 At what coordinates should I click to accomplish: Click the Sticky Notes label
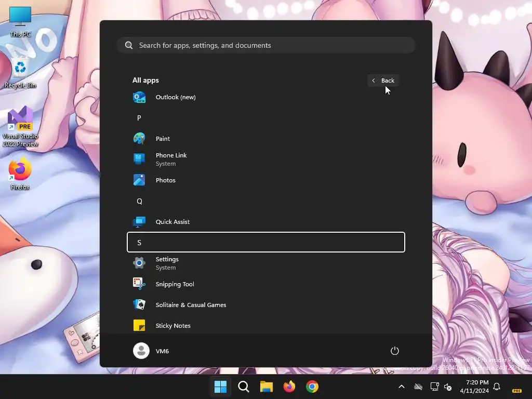click(173, 326)
